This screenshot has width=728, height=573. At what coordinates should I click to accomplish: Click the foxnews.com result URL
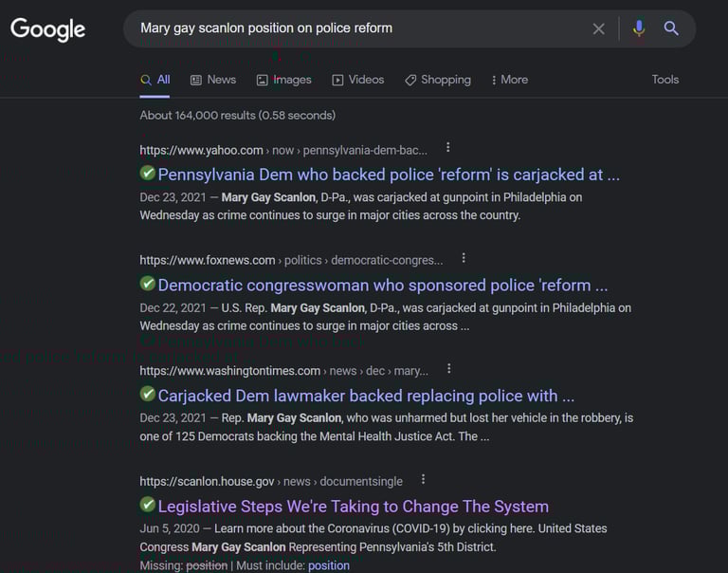click(x=291, y=260)
